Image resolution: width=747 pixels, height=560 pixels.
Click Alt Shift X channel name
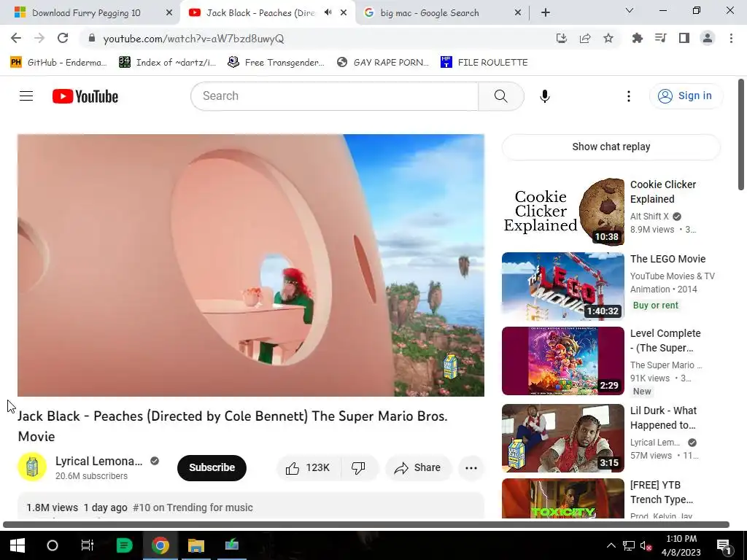coord(649,216)
